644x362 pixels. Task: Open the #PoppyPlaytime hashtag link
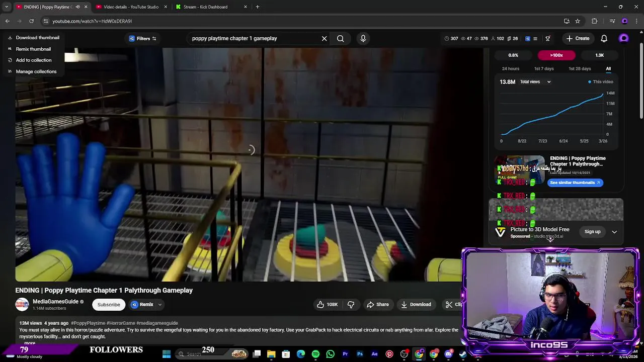pyautogui.click(x=88, y=323)
